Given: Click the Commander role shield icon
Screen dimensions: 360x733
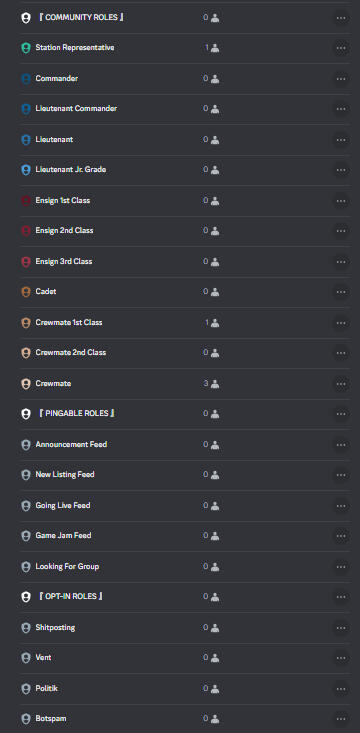Looking at the screenshot, I should [x=26, y=79].
